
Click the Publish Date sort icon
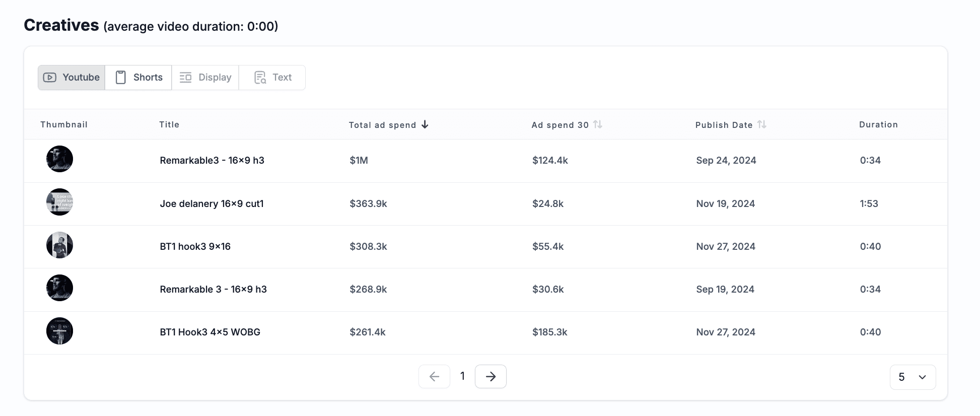pyautogui.click(x=761, y=124)
